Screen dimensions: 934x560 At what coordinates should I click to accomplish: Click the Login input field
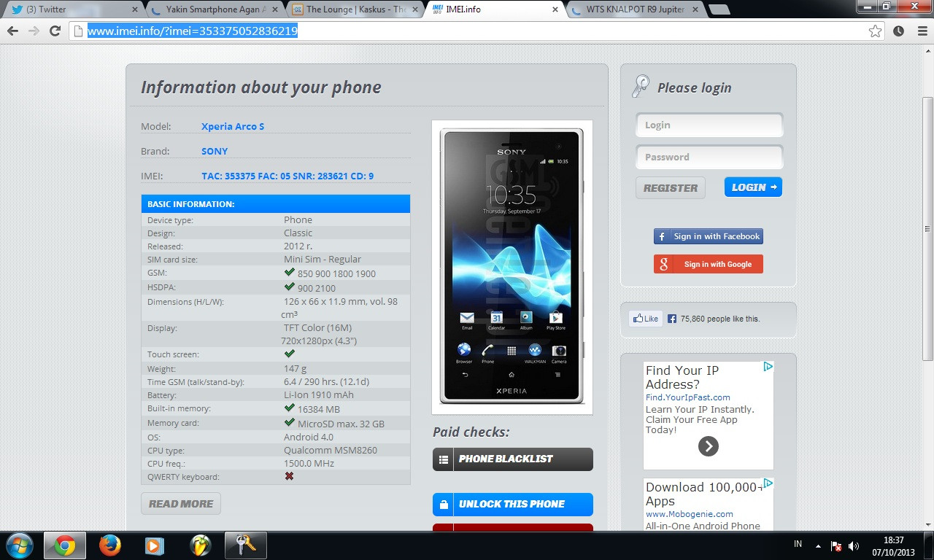(709, 125)
